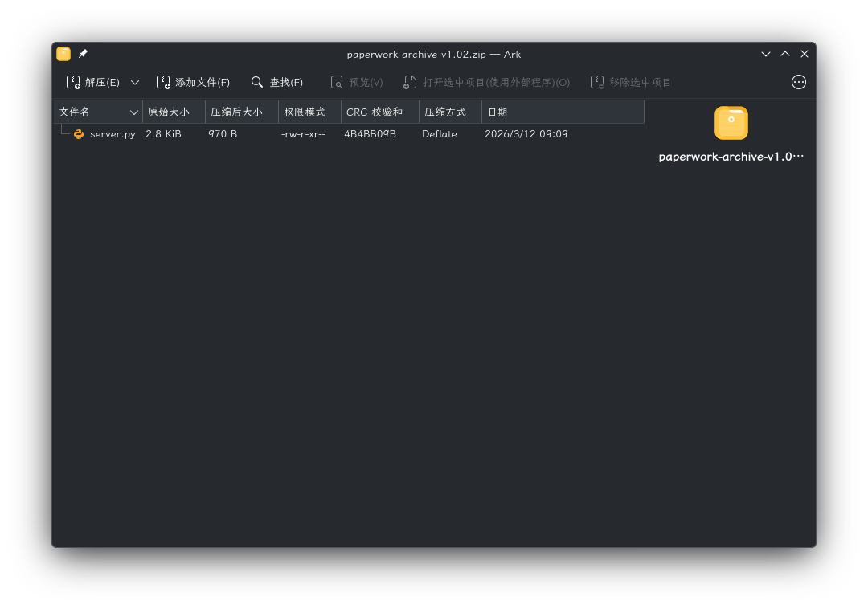Click the paperwork-archive-v1.0… name in info panel
The height and width of the screenshot is (609, 868).
coord(731,157)
